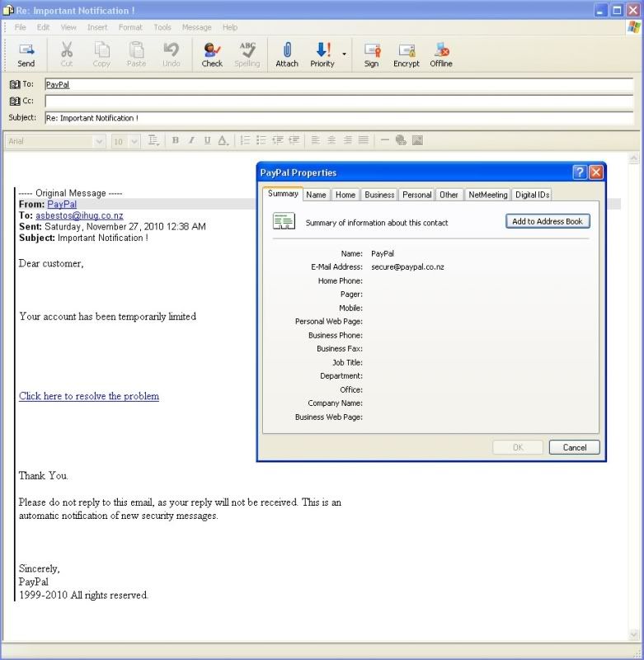644x660 pixels.
Task: Click the Offline toolbar icon
Action: coord(441,54)
